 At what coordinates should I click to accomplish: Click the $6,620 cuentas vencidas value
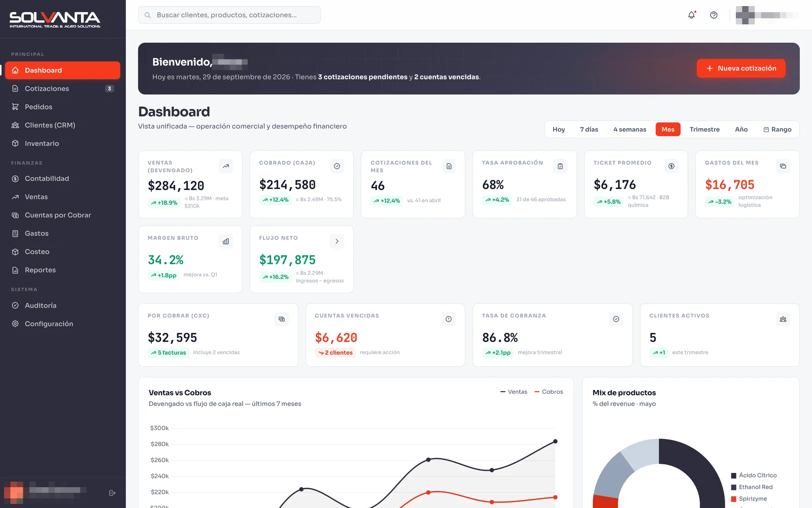click(336, 338)
